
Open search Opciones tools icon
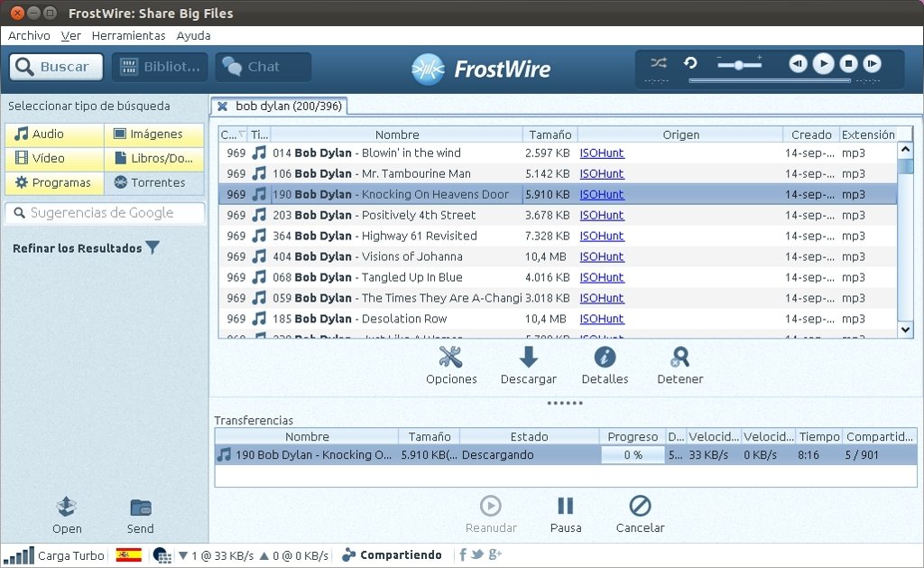[451, 358]
